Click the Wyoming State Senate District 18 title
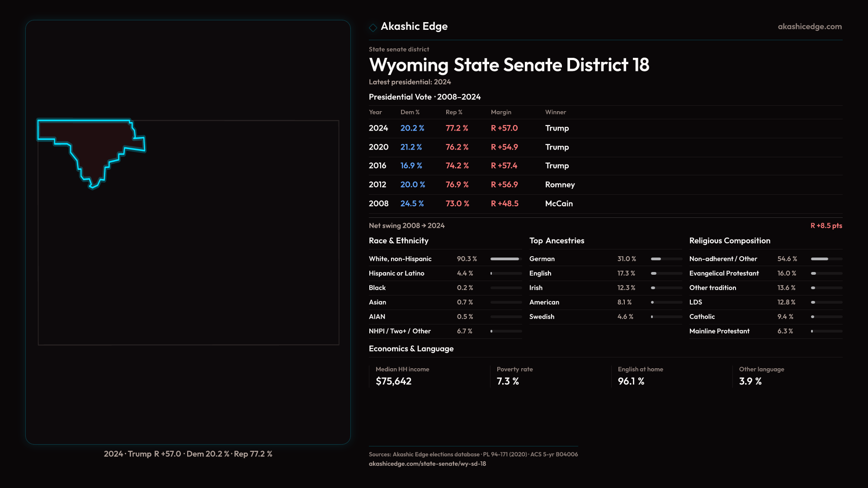This screenshot has width=868, height=488. coord(509,65)
